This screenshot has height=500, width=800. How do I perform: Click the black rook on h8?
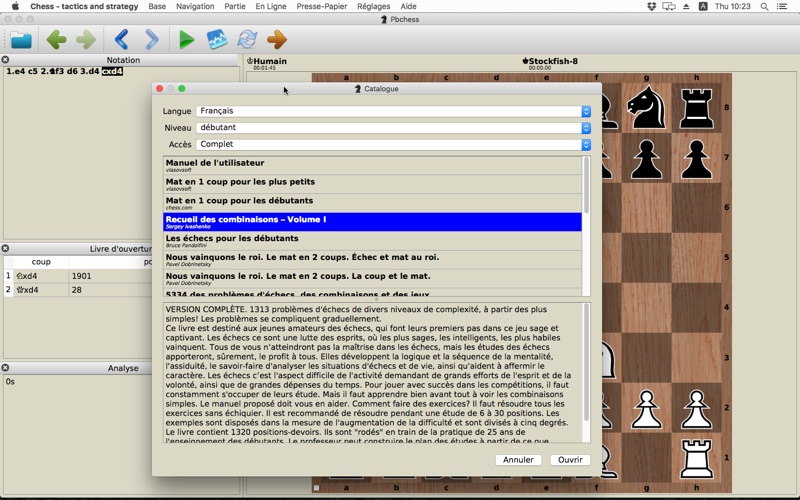point(696,108)
